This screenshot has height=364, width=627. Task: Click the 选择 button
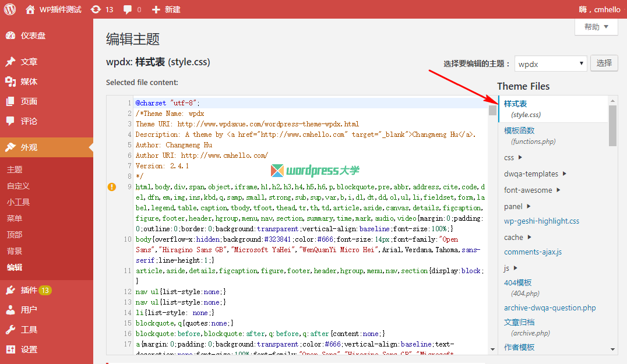[604, 63]
